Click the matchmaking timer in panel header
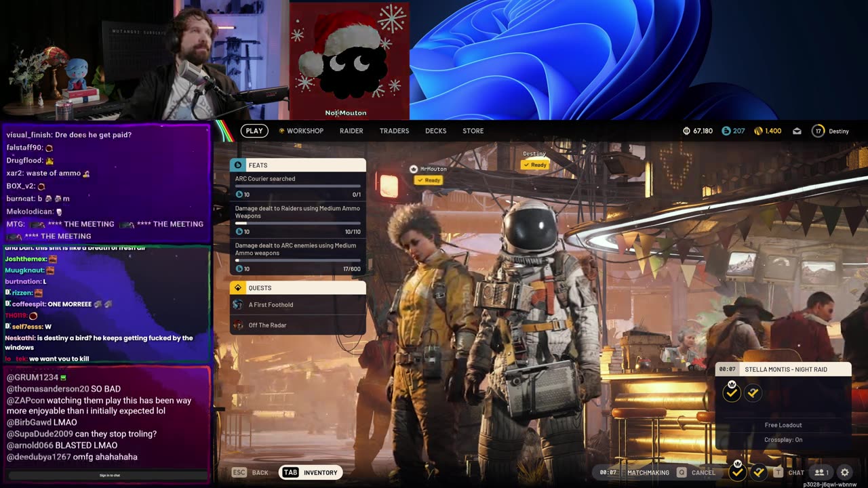 pos(727,369)
